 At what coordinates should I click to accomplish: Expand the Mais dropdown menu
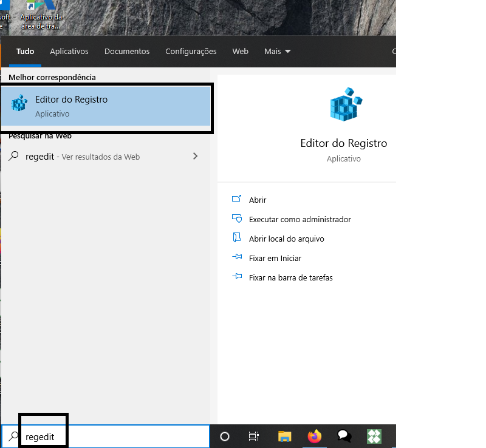coord(278,52)
